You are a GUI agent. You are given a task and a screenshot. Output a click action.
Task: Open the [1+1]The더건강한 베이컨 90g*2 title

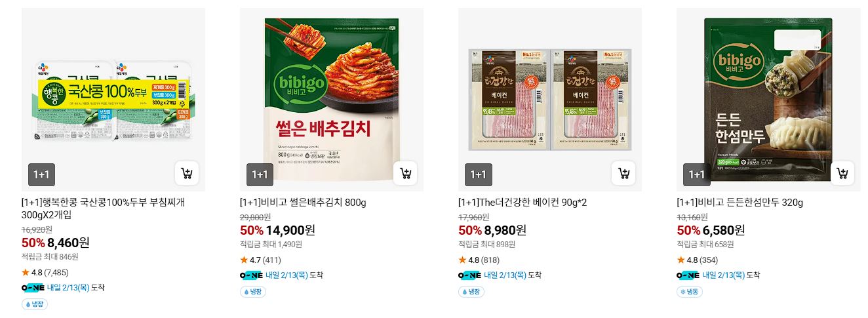(x=523, y=203)
